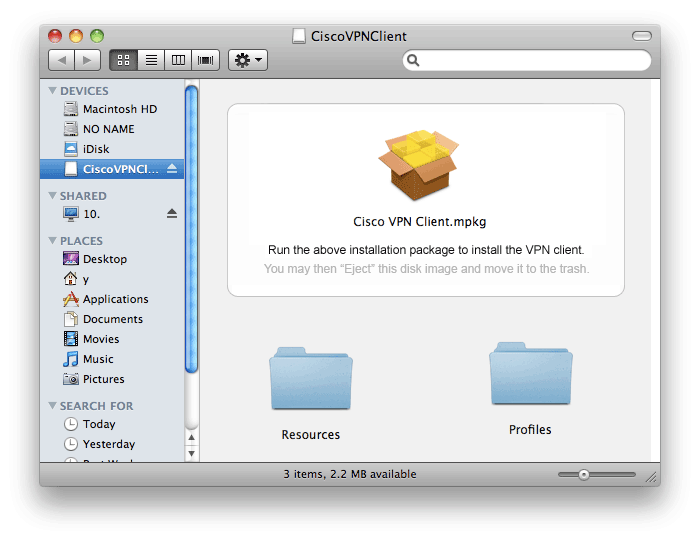The image size is (700, 541).
Task: Switch to icon view
Action: tap(124, 60)
